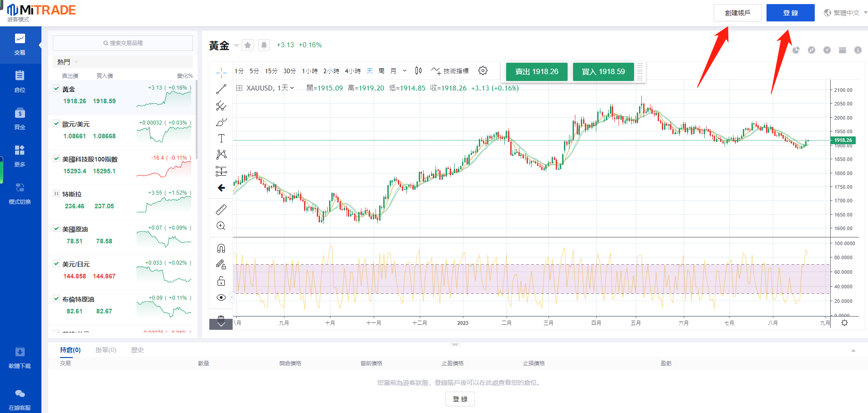Open chart settings gear icon
This screenshot has width=868, height=413.
pos(483,71)
